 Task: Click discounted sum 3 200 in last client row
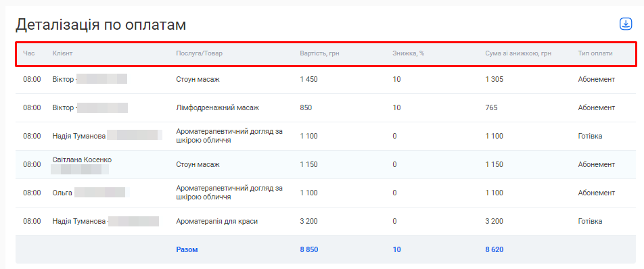494,222
